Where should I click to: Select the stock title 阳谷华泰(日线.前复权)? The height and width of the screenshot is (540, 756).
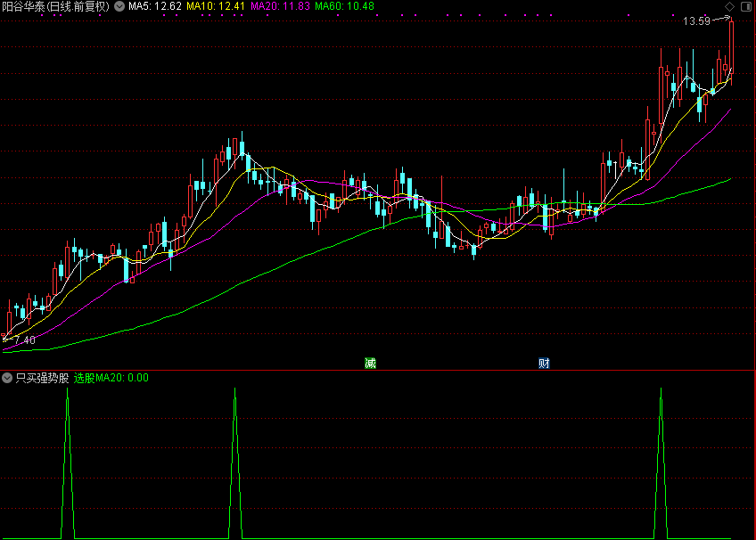click(56, 6)
